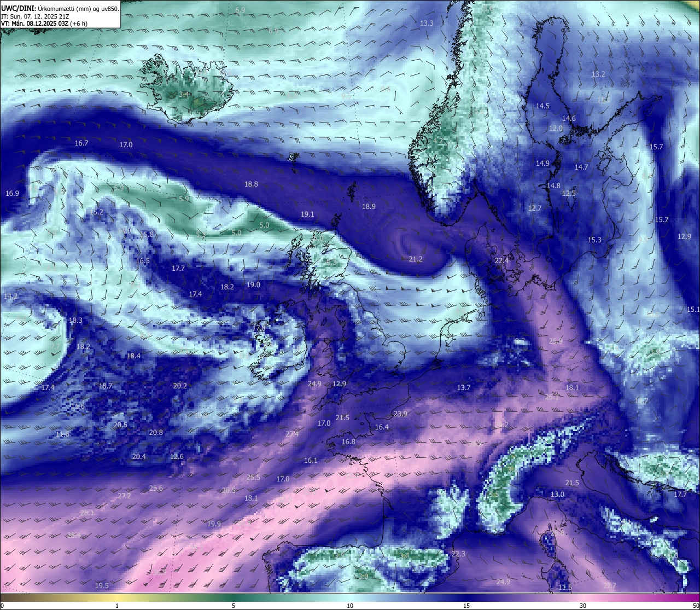This screenshot has height=610, width=700.
Task: Click the 13.3 value off northern Norway
Action: click(x=427, y=23)
